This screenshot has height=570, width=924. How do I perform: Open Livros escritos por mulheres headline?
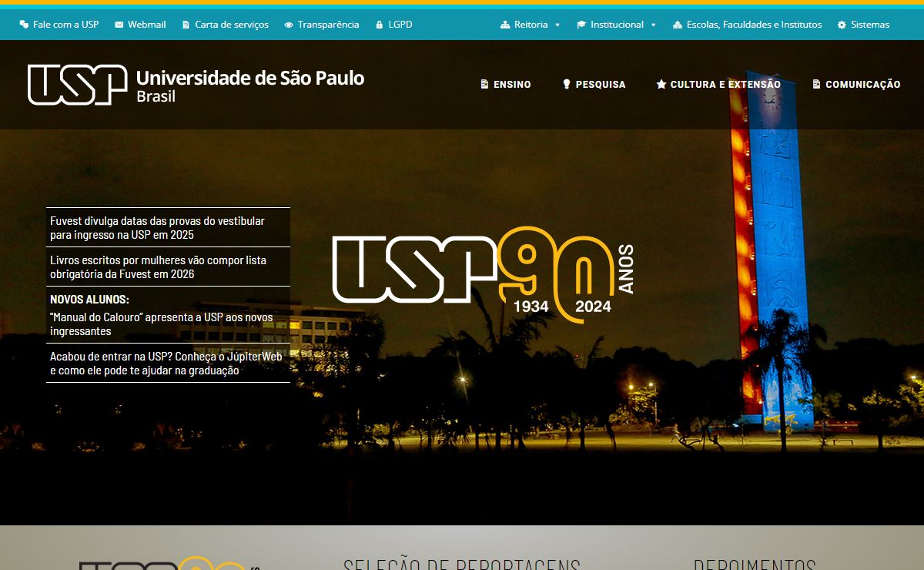(158, 267)
